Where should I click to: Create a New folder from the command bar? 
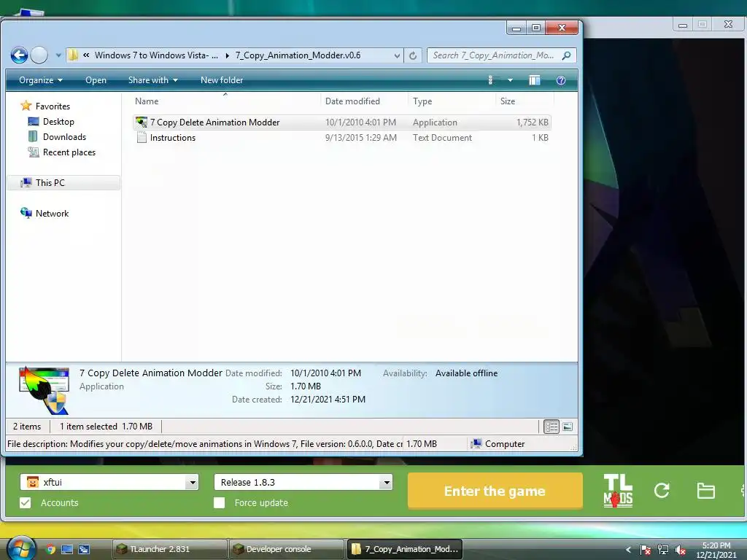tap(222, 80)
